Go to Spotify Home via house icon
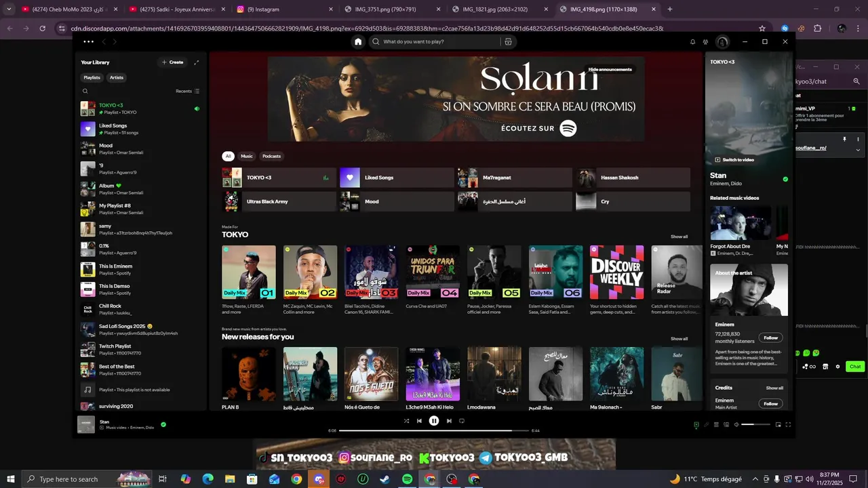The image size is (868, 488). click(x=358, y=41)
